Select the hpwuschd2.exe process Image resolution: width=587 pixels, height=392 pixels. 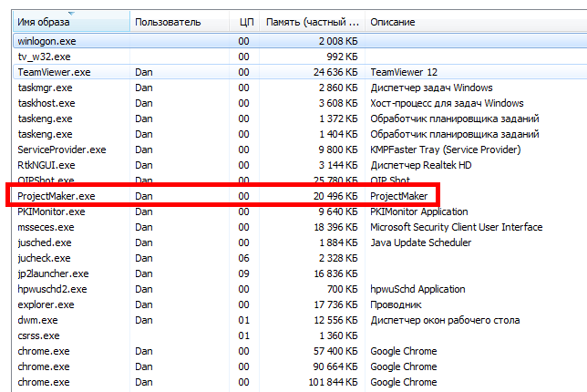pyautogui.click(x=300, y=289)
